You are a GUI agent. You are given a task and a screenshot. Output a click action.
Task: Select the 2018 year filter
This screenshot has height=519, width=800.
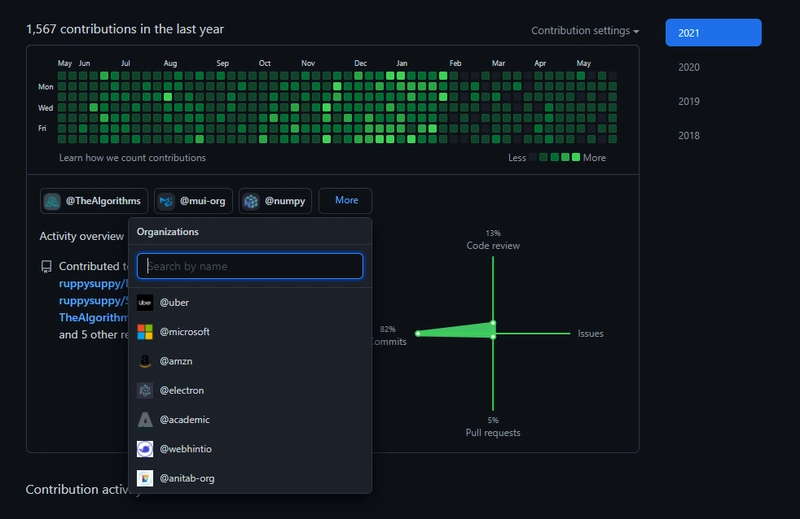[x=688, y=135]
